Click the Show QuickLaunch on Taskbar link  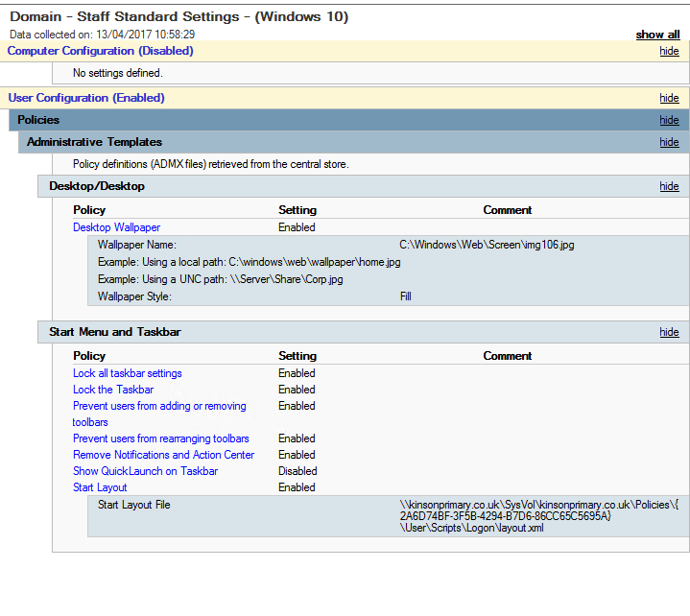coord(145,471)
